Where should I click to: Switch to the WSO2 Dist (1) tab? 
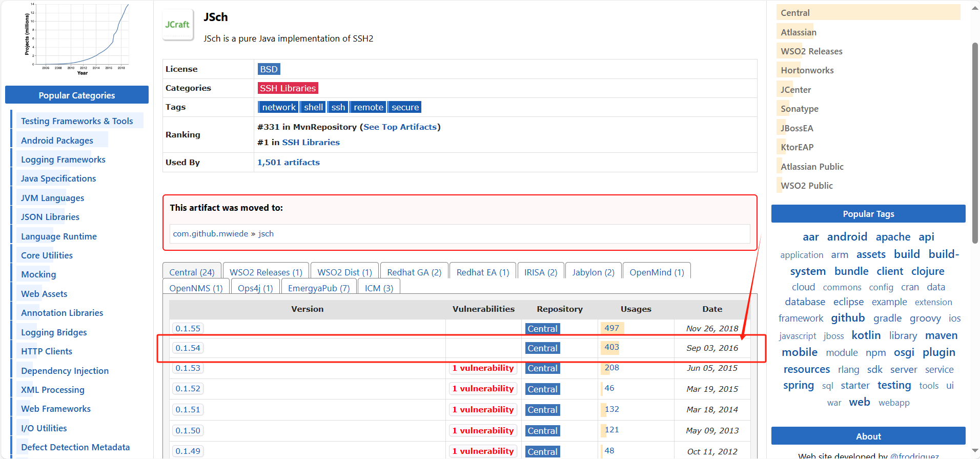(x=344, y=272)
